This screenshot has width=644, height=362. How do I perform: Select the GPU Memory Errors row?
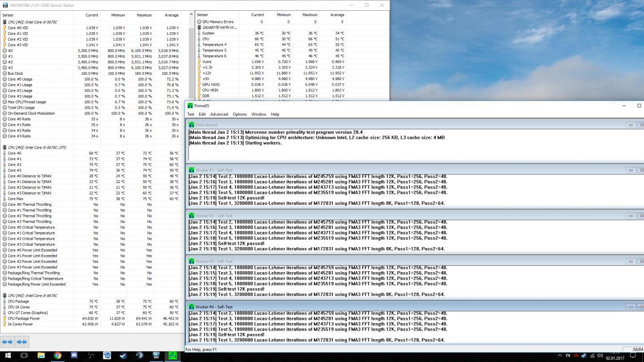click(271, 21)
